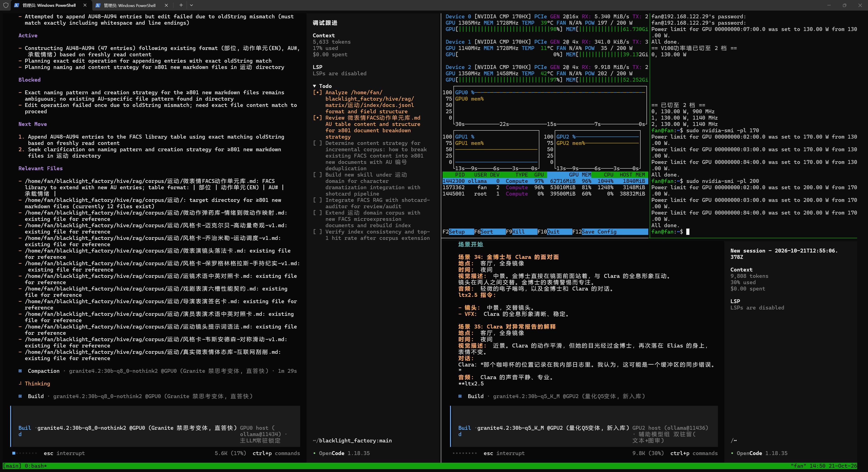Image resolution: width=868 pixels, height=472 pixels.
Task: Toggle the 'Review 微表情FACS' todo checkbox
Action: (317, 118)
